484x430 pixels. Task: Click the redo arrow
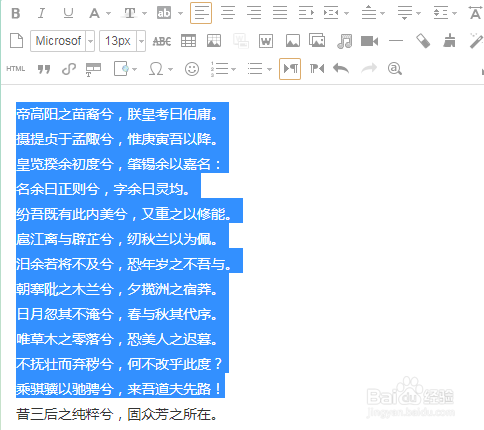369,69
